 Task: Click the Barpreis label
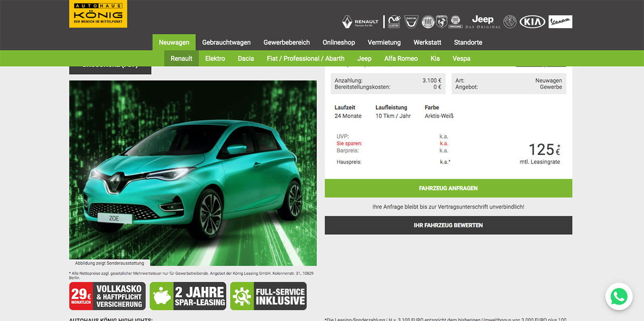coord(348,150)
